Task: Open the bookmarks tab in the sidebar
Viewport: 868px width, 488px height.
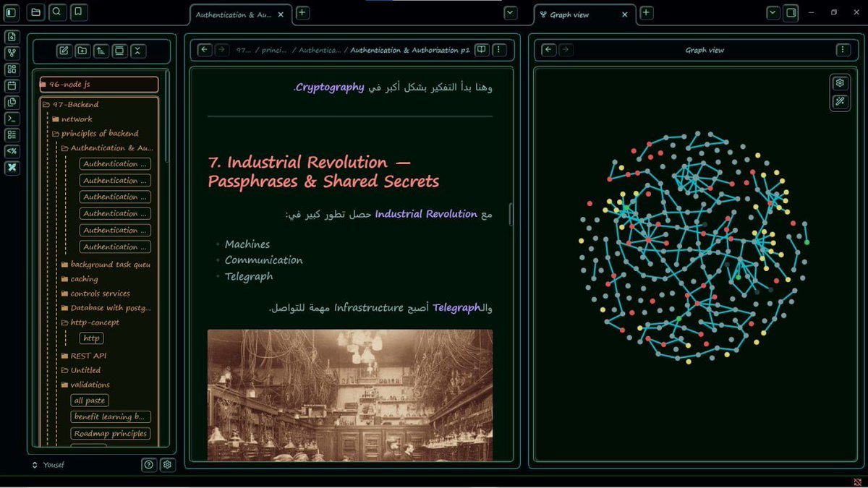Action: pos(79,12)
